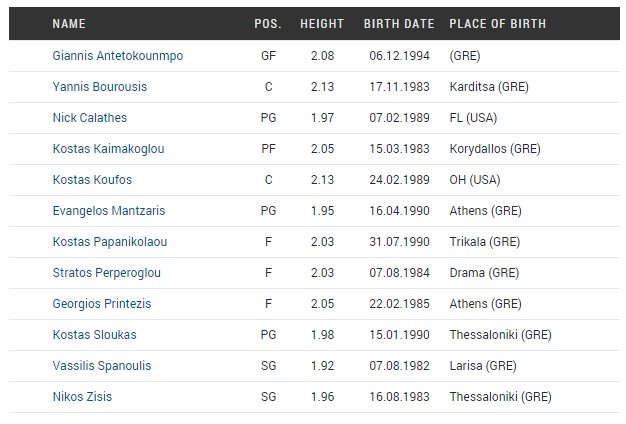Select Stratos Perperoglou name
This screenshot has height=424, width=626.
click(x=107, y=273)
